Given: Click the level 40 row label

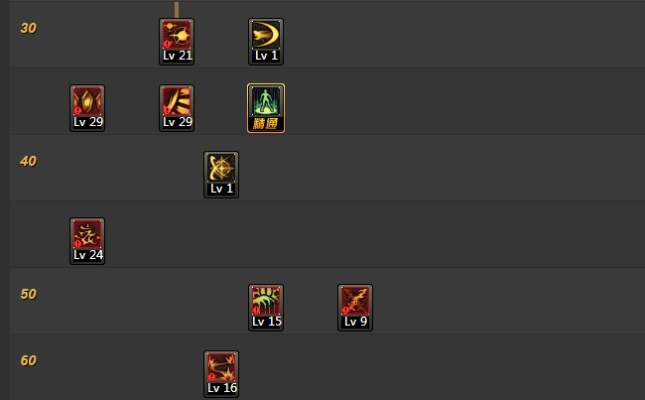Looking at the screenshot, I should [x=28, y=161].
